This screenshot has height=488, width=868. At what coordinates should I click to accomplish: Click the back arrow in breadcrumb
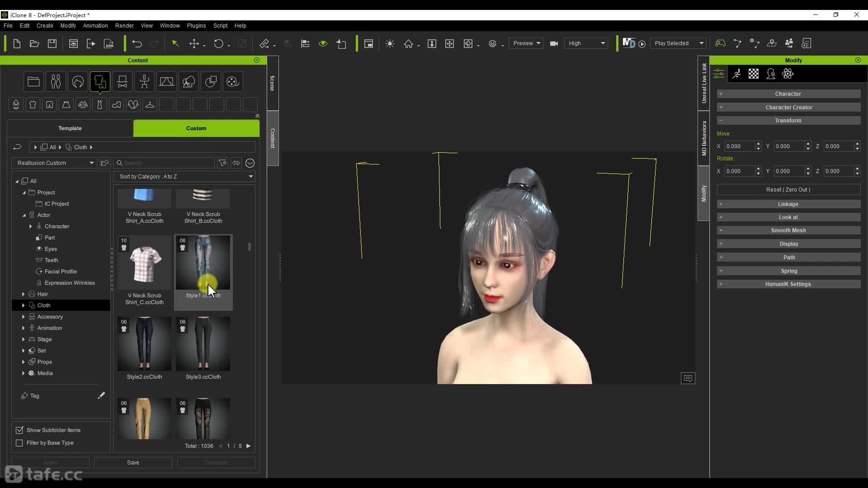pyautogui.click(x=17, y=147)
